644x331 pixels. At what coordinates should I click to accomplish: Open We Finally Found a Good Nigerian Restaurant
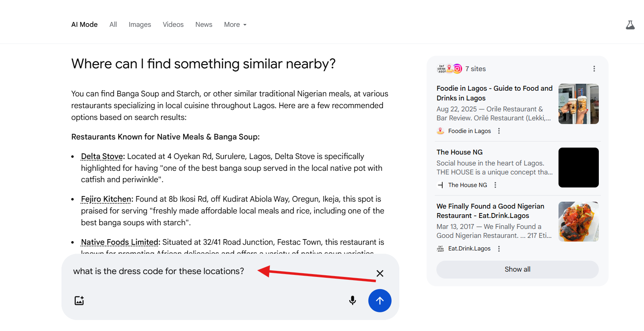(x=490, y=211)
